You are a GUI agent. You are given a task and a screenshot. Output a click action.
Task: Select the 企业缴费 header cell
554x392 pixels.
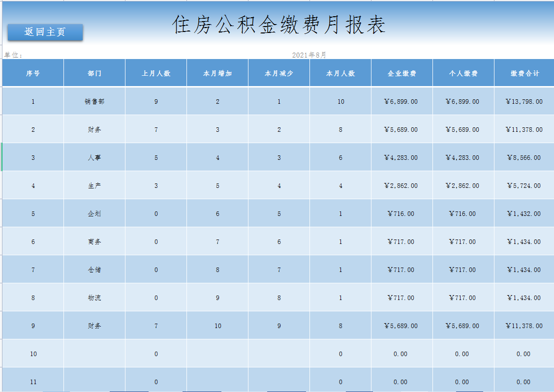pyautogui.click(x=401, y=72)
